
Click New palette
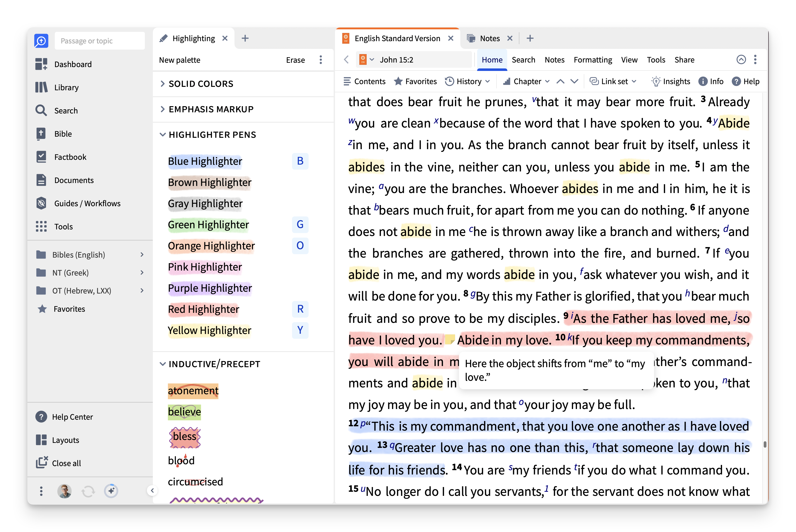tap(179, 60)
